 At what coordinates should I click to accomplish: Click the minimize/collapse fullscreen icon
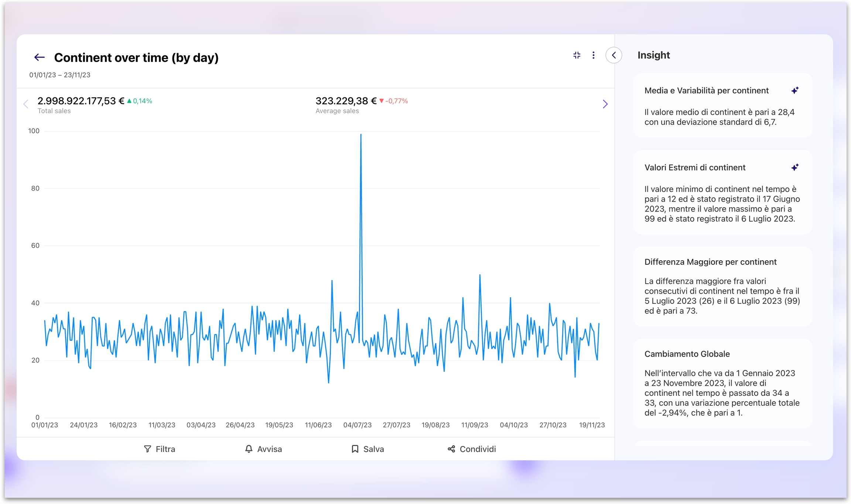(577, 55)
